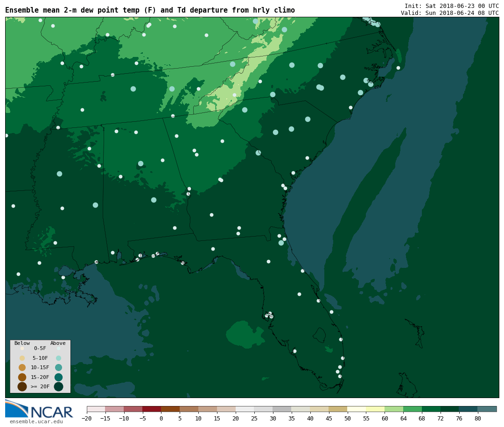Click the green colorbar segment between 64 and 68

[413, 409]
